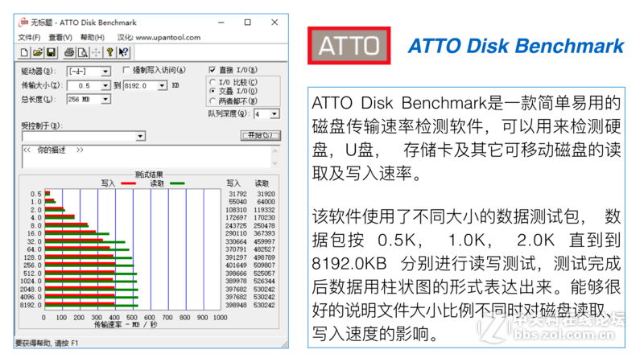This screenshot has width=644, height=362.
Task: Enable the 强制写入访问(A) checkbox
Action: coord(126,70)
